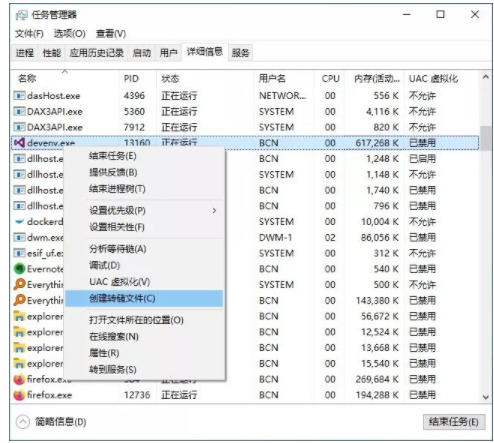
Task: Click the DWM-1 user name cell
Action: pos(275,237)
